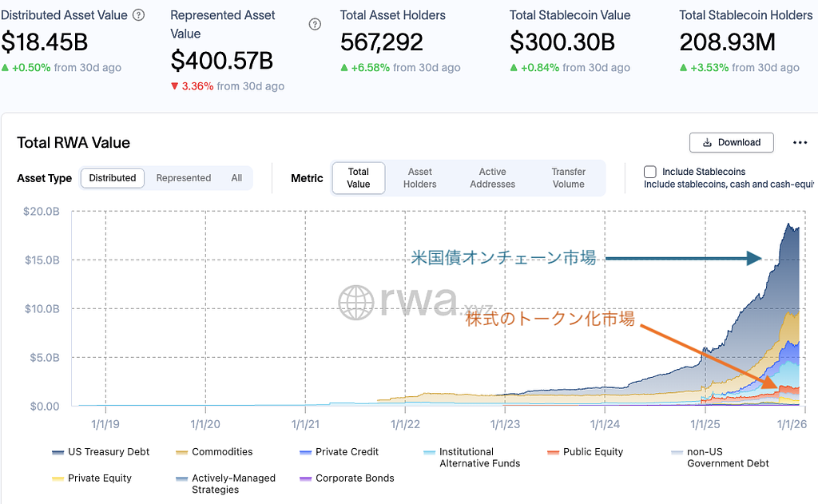Toggle Corporate Bonds series in legend
Image resolution: width=818 pixels, height=504 pixels.
pos(355,478)
